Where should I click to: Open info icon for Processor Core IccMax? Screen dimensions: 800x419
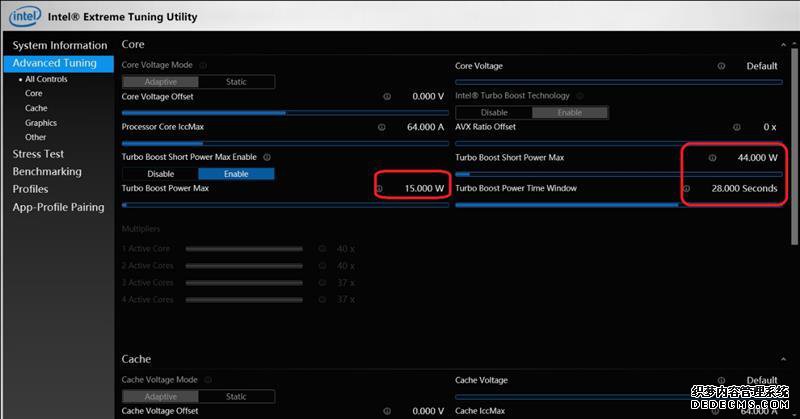382,127
